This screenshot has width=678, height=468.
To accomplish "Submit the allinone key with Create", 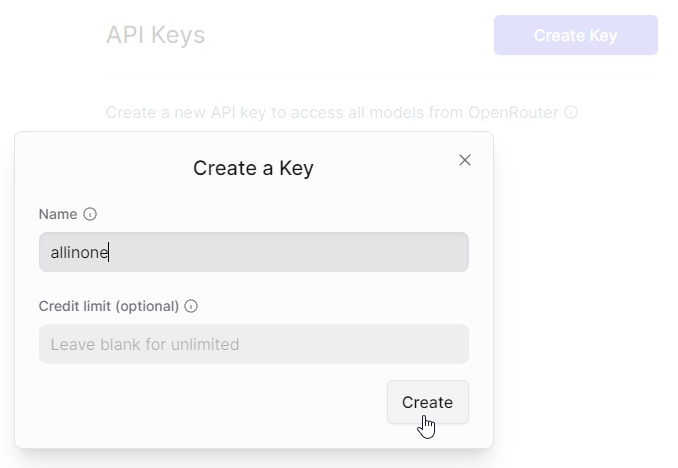I will point(427,402).
